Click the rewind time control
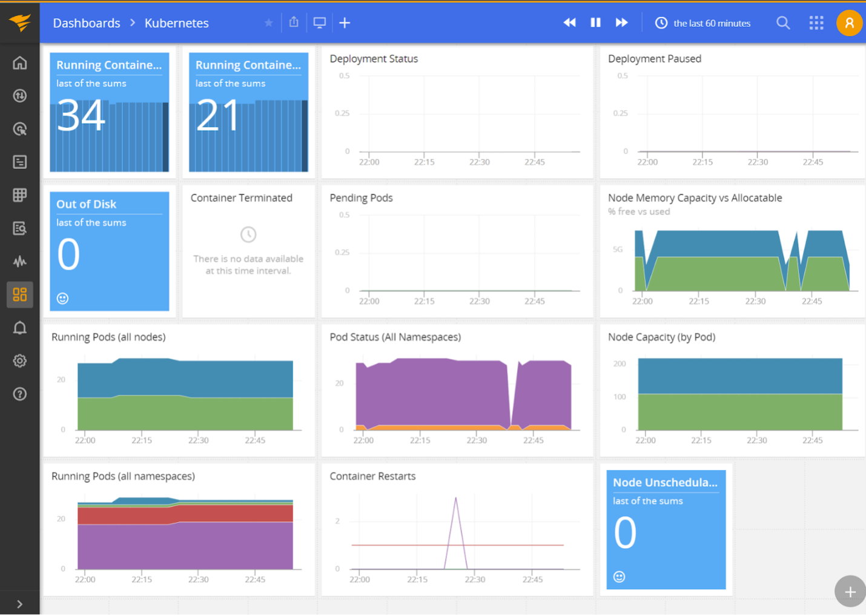The height and width of the screenshot is (616, 866). pos(570,23)
